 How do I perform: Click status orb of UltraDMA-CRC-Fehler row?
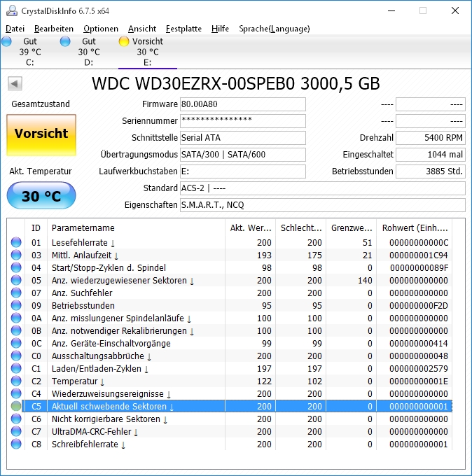coord(16,431)
